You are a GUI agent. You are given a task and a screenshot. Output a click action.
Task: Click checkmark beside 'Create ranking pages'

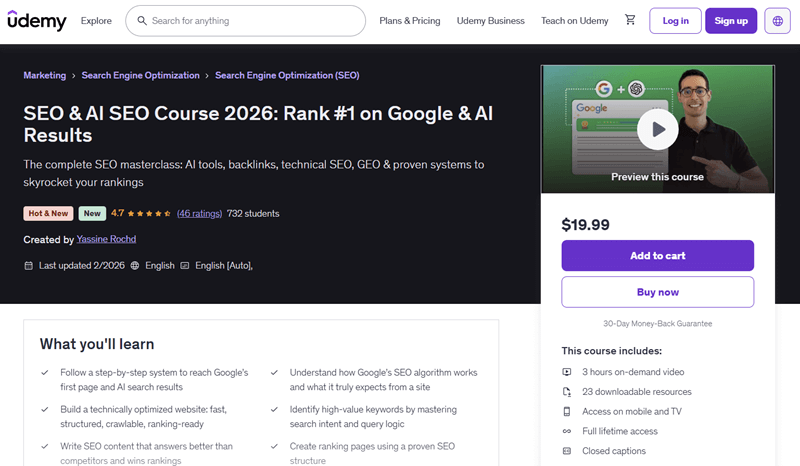click(274, 446)
